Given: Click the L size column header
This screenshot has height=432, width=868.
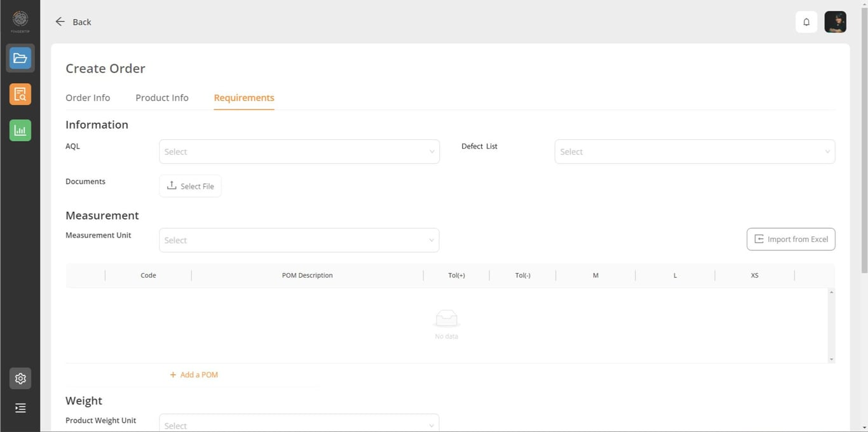Looking at the screenshot, I should point(675,276).
